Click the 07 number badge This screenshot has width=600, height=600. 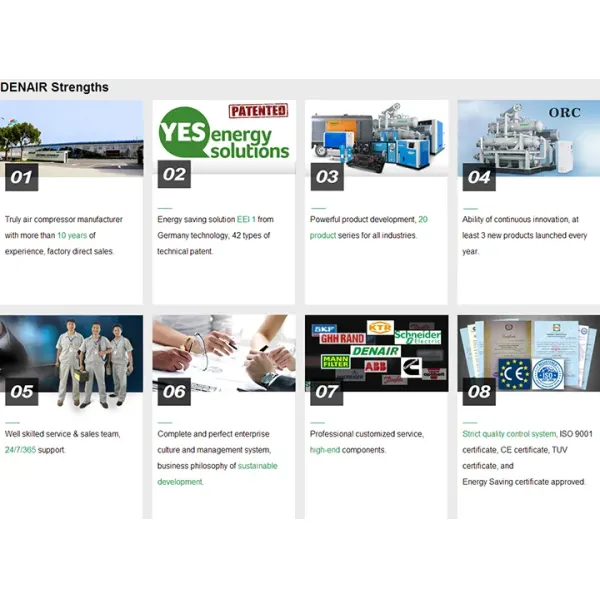coord(327,391)
